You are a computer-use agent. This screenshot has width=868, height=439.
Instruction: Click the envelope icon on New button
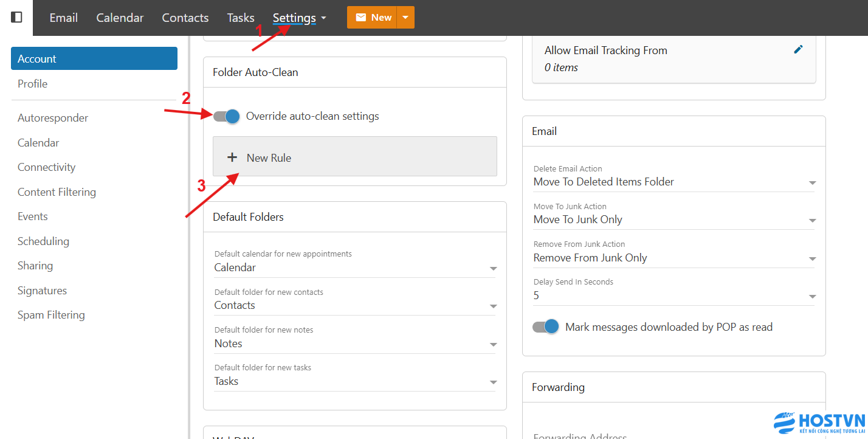pyautogui.click(x=361, y=18)
